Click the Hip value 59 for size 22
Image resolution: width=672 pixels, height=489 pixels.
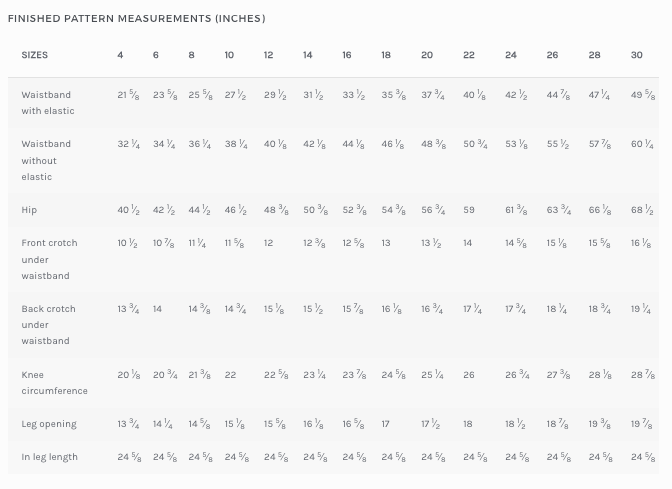pyautogui.click(x=469, y=210)
